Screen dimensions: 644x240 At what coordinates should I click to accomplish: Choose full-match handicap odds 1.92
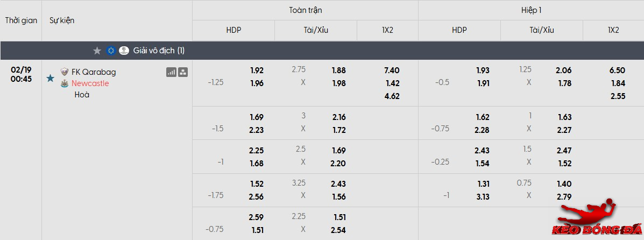point(257,70)
